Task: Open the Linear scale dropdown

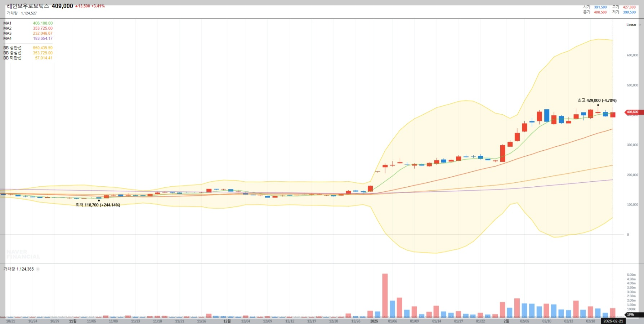Action: click(634, 25)
